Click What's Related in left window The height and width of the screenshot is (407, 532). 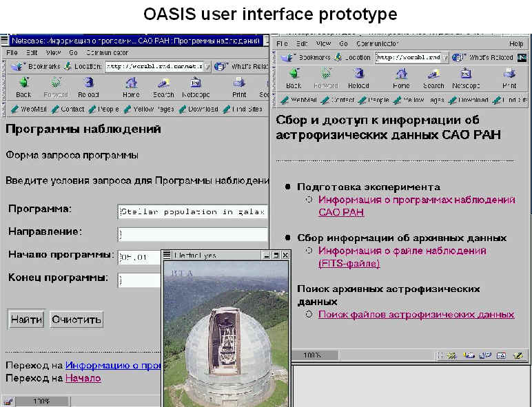click(241, 67)
